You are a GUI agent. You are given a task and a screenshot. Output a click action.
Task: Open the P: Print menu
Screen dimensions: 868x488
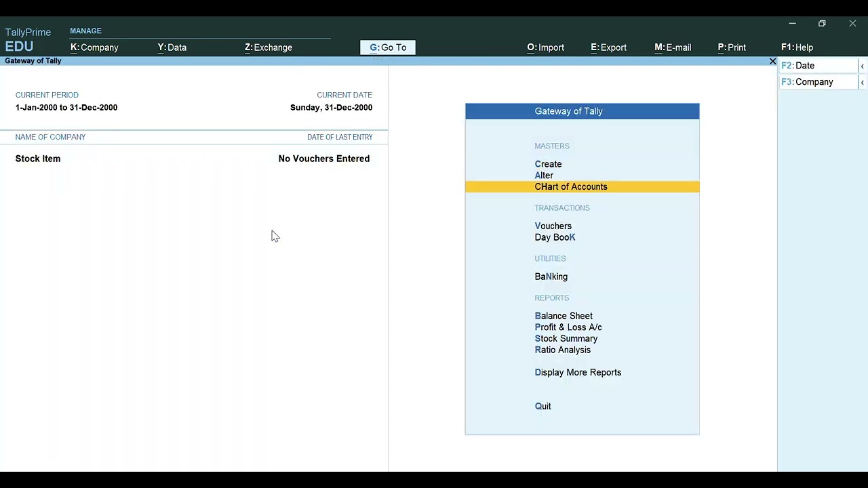[x=732, y=47]
